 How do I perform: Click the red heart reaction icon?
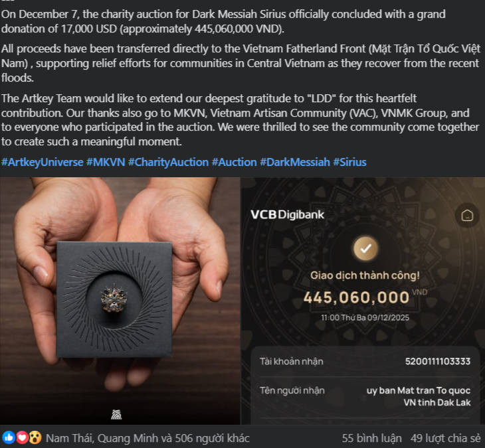22,437
